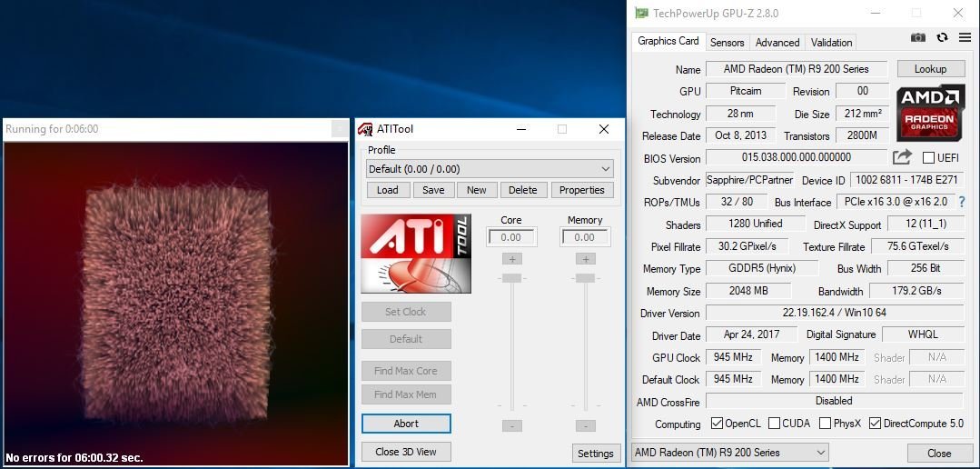The width and height of the screenshot is (980, 469).
Task: Click the Shaders 1280 Unified value
Action: [x=755, y=224]
